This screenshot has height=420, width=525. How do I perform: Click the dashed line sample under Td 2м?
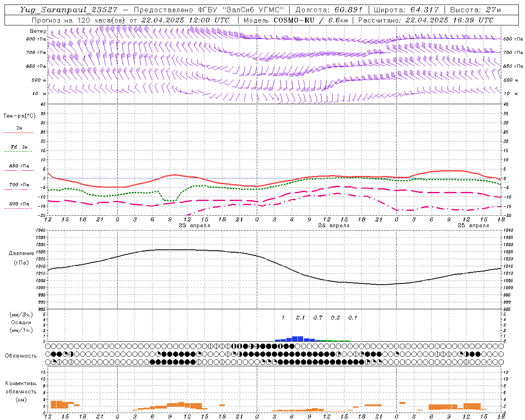[18, 151]
